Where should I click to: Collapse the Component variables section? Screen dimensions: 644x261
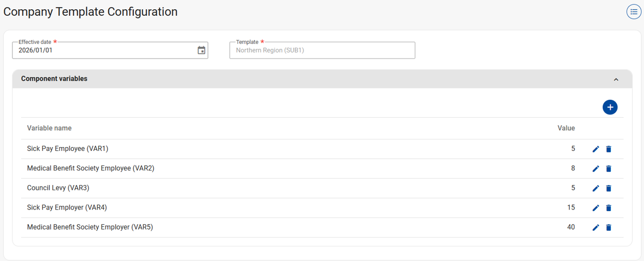(x=616, y=79)
